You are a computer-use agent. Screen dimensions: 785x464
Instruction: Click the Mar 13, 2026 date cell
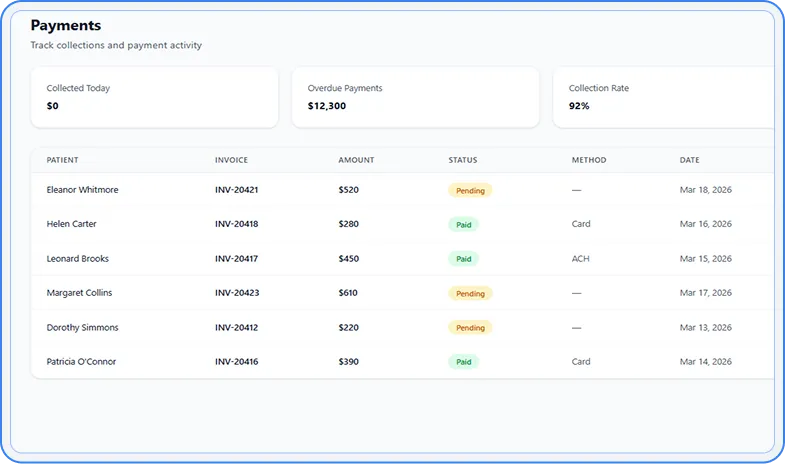[x=705, y=328]
